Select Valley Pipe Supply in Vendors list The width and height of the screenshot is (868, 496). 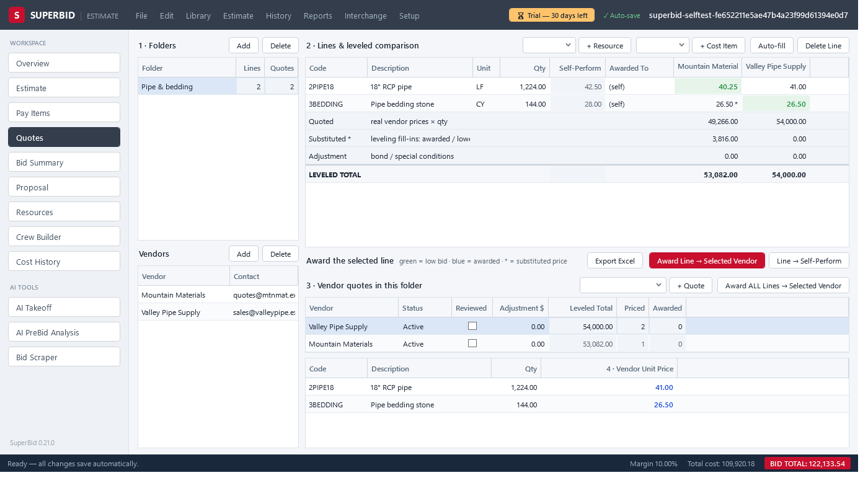(x=218, y=312)
